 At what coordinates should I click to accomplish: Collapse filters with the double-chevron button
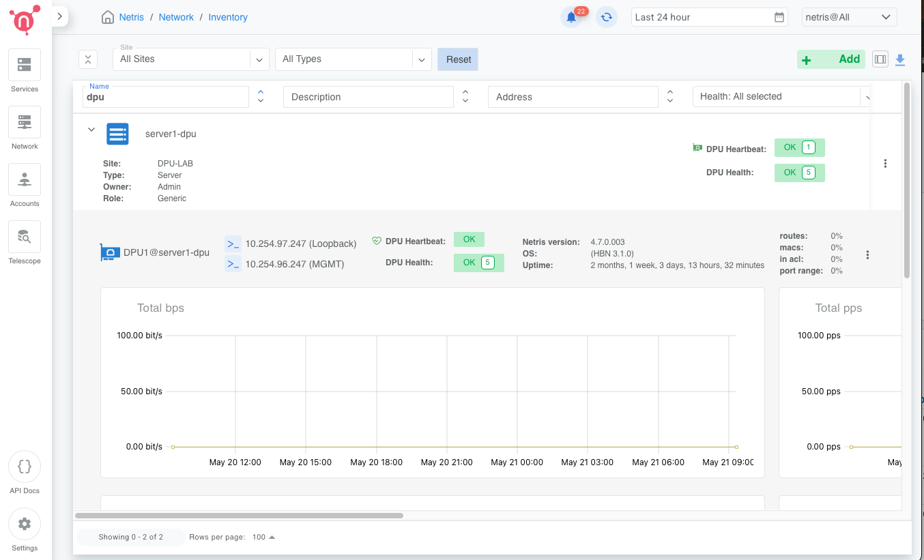[88, 59]
